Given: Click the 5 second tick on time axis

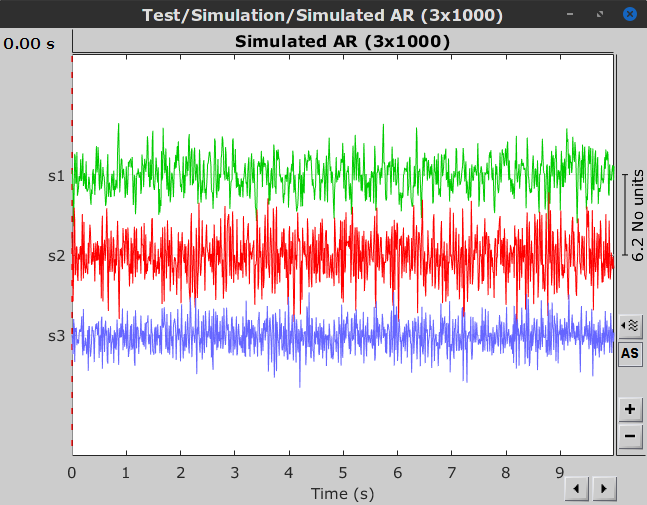Looking at the screenshot, I should tap(343, 471).
